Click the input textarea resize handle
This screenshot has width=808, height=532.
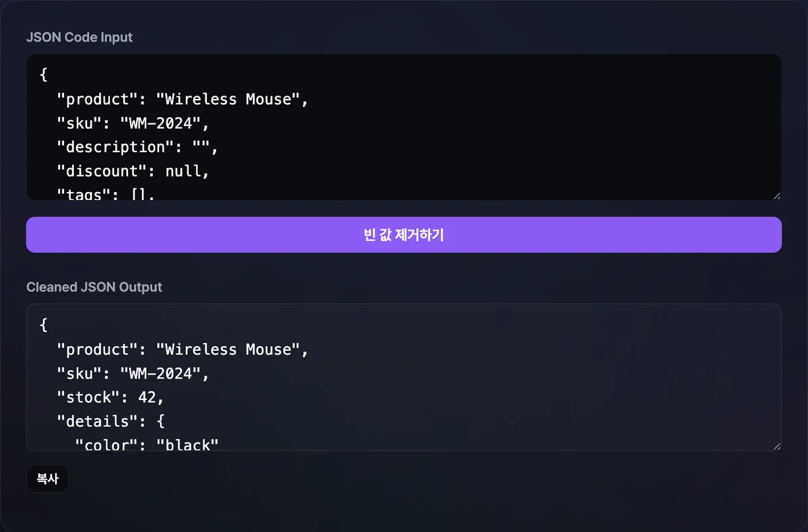coord(777,196)
